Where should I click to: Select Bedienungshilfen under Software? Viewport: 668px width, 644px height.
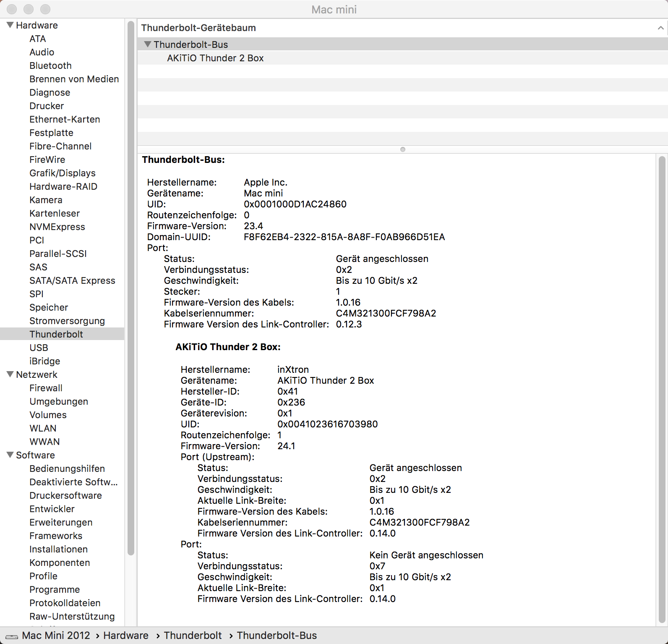(x=67, y=469)
